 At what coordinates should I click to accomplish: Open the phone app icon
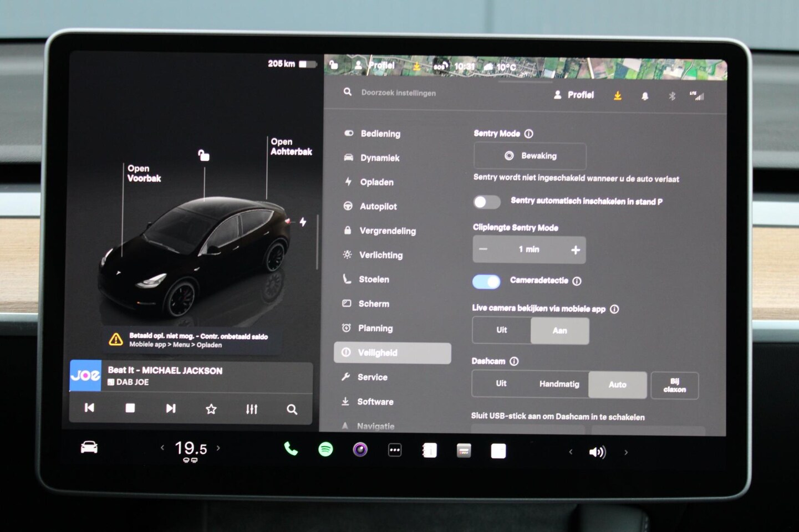click(291, 449)
